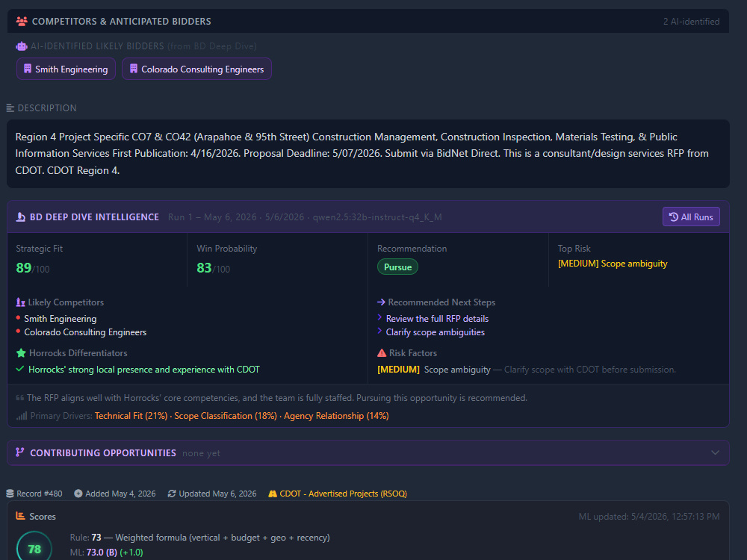Click the Updated May 6, 2026 label
The width and height of the screenshot is (747, 560).
coord(217,494)
